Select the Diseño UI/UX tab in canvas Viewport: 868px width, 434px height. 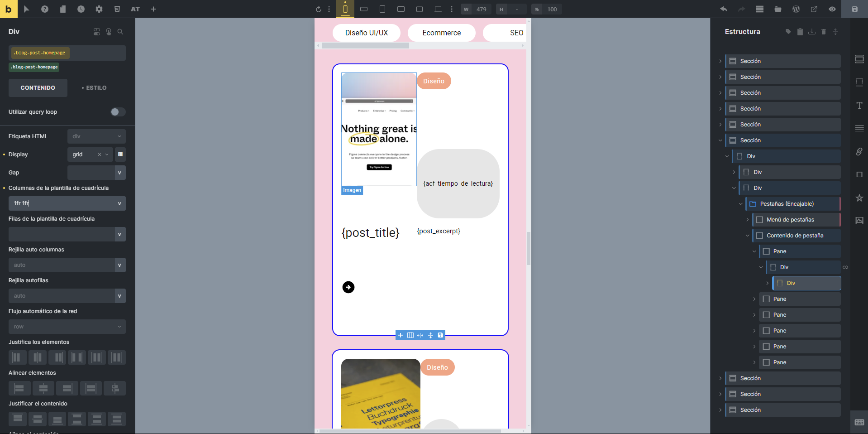(367, 33)
